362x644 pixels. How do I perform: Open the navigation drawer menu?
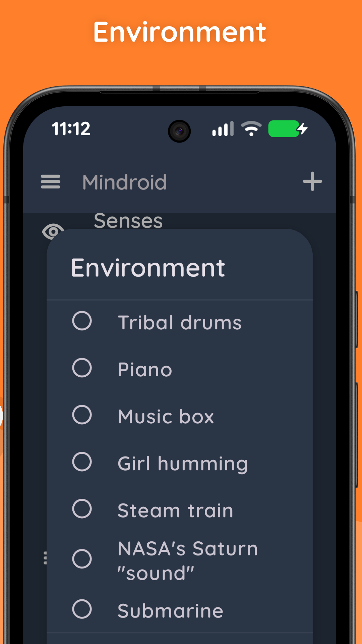tap(51, 182)
